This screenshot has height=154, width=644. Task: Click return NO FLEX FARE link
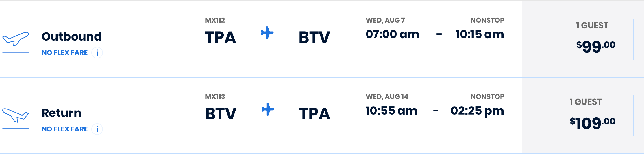[x=64, y=129]
